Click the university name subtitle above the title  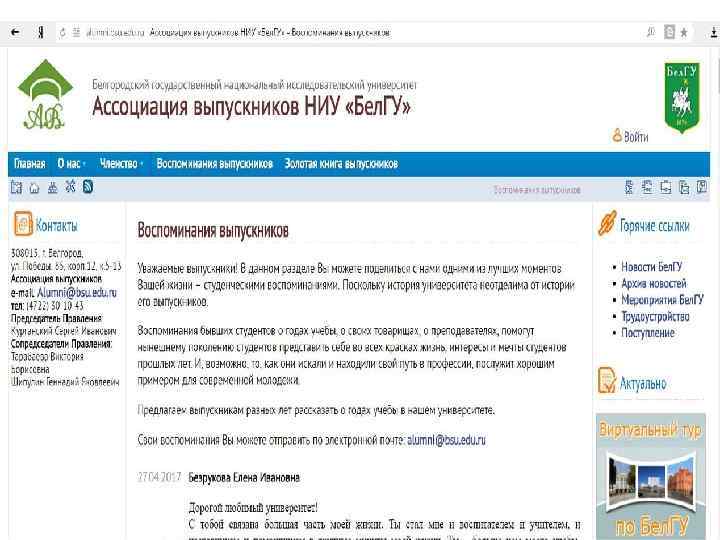click(x=254, y=85)
